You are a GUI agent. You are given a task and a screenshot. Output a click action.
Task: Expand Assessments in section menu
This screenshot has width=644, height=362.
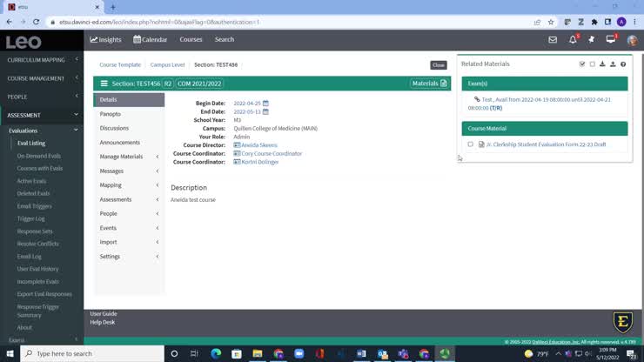(x=129, y=199)
